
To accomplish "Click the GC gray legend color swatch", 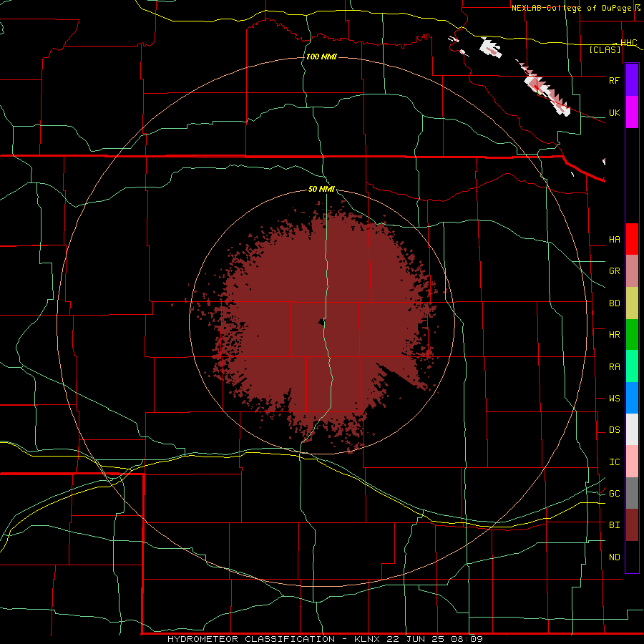I will tap(632, 493).
